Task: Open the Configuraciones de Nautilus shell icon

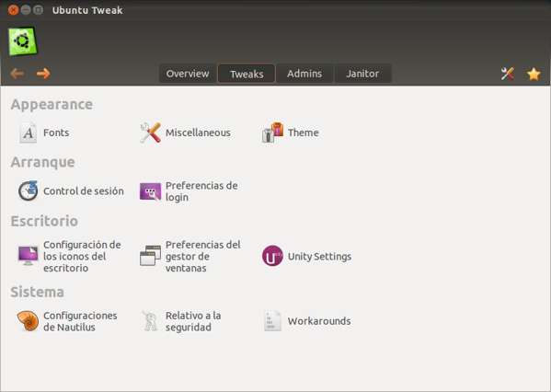Action: [29, 320]
